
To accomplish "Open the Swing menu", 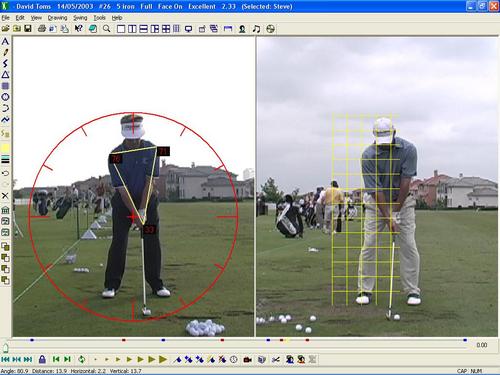I will click(x=80, y=18).
